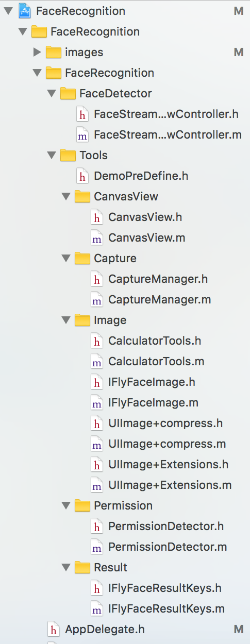Collapse the Image folder disclosure triangle
This screenshot has height=644, width=250.
tap(65, 320)
